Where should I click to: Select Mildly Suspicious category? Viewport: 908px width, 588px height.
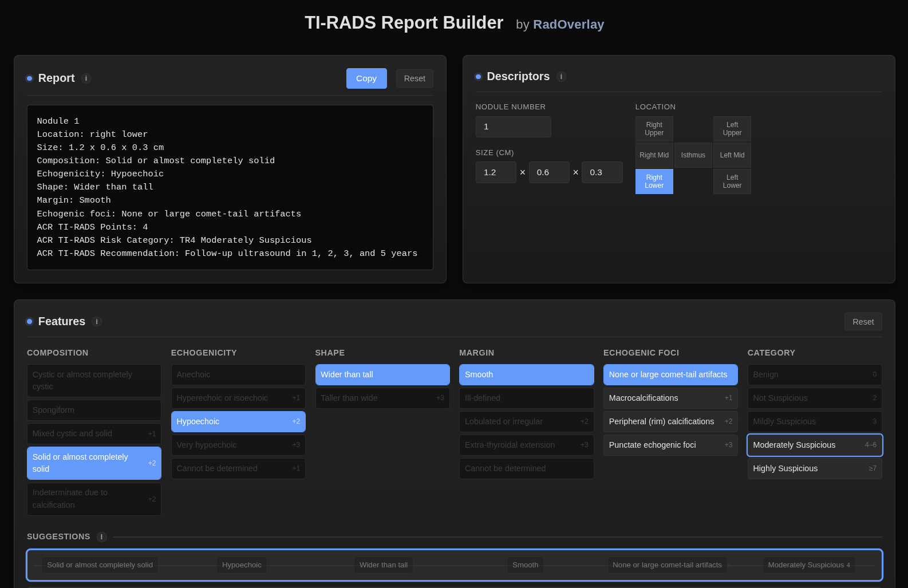pos(815,421)
